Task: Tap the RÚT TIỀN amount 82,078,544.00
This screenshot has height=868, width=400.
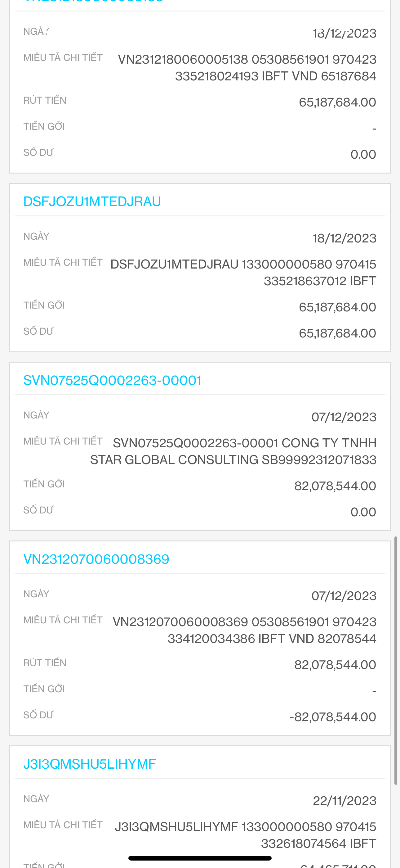Action: coord(335,665)
